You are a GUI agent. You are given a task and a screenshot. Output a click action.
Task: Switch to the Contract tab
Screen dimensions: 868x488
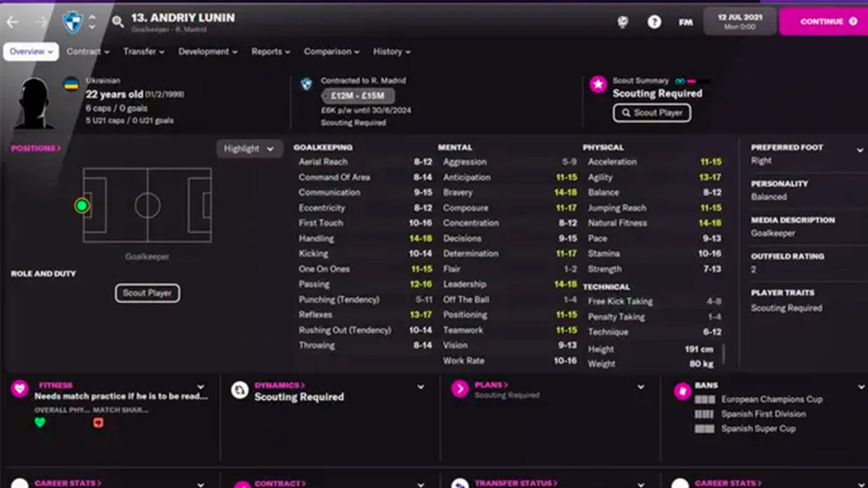[85, 52]
